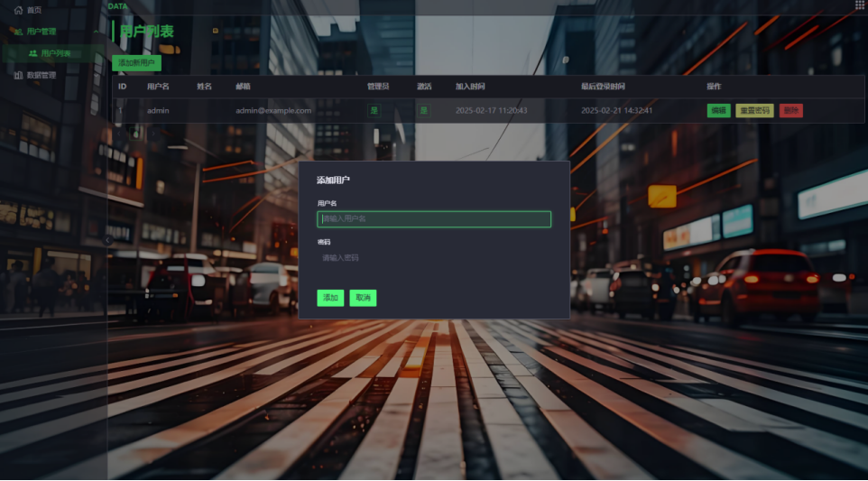Click the DATA logo text
The image size is (868, 481).
pos(117,6)
